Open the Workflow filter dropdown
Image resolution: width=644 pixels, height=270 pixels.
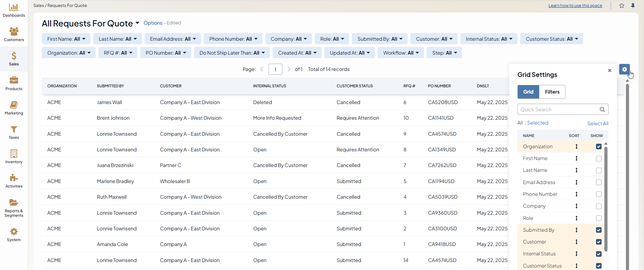point(401,53)
